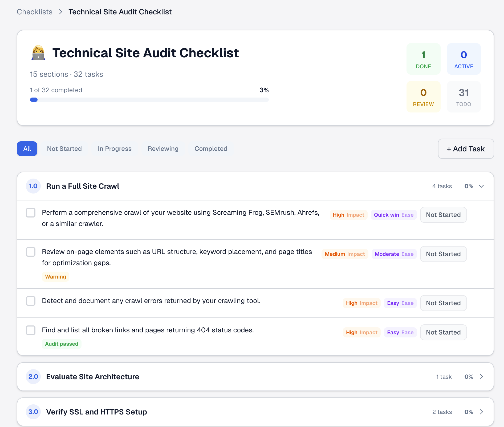Click the 31 TODO counter card
Screen dimensions: 504x427
point(464,96)
